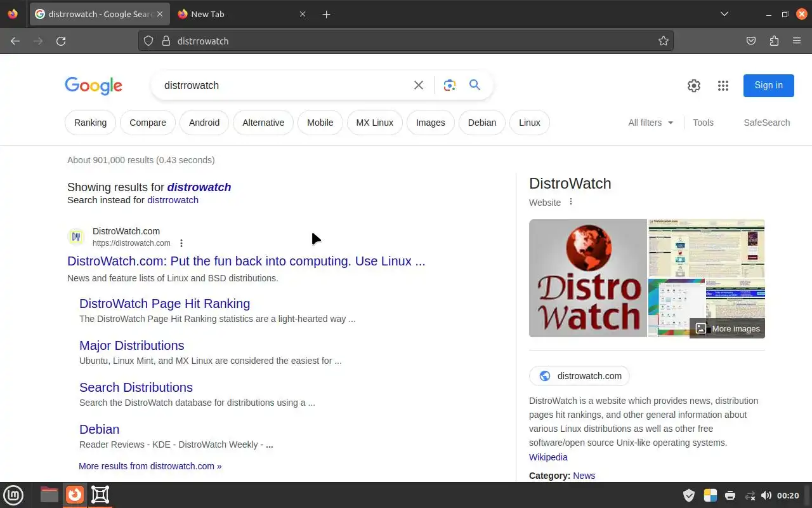812x508 pixels.
Task: Open More results from distrowatch.com
Action: click(x=150, y=466)
